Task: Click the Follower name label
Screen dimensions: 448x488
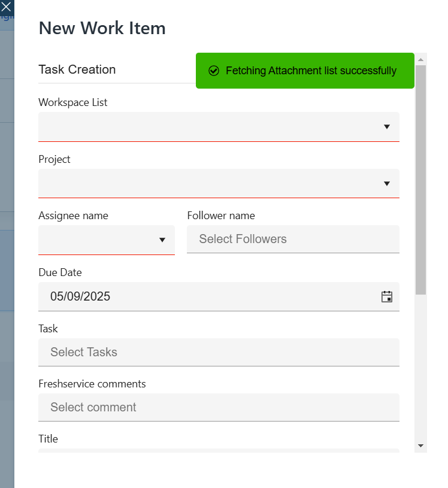Action: coord(221,216)
